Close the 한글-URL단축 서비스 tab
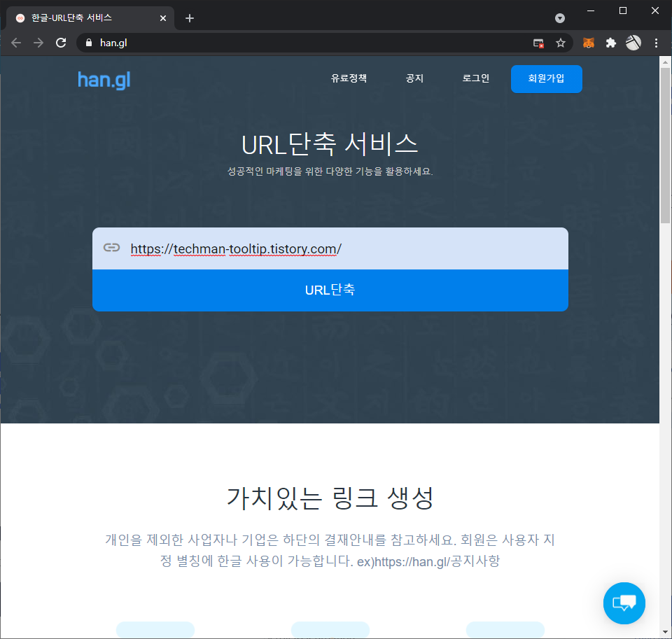 163,18
